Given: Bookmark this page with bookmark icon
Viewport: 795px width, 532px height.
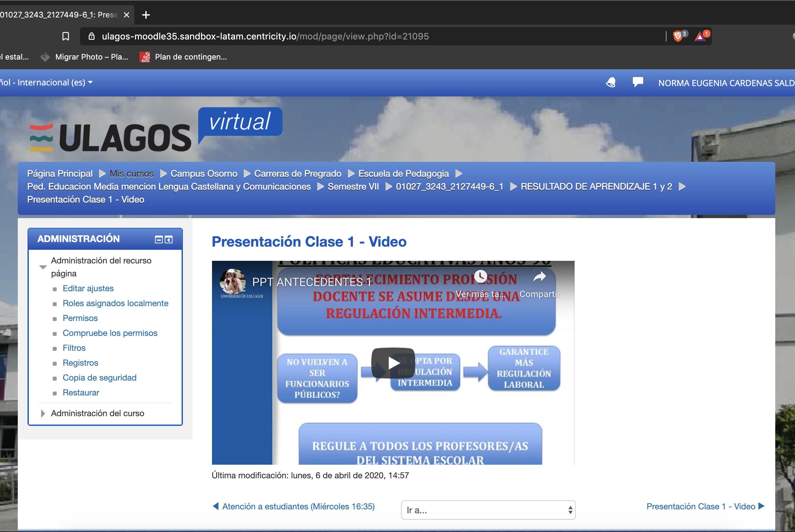Looking at the screenshot, I should (66, 36).
